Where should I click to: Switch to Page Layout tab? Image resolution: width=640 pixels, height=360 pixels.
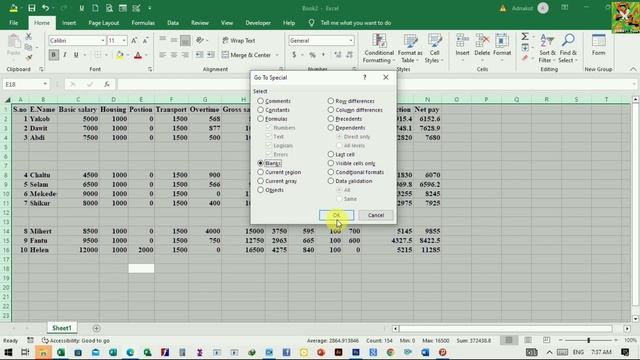click(x=104, y=23)
